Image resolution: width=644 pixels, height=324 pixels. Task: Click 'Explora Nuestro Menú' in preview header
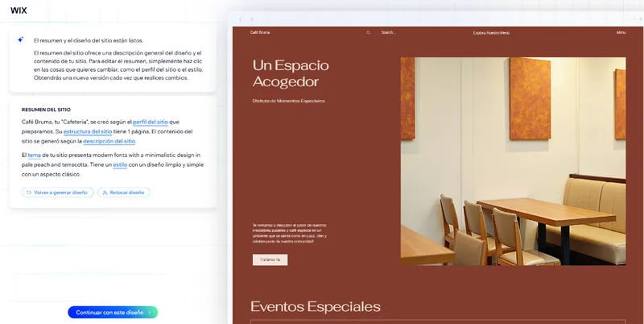[x=491, y=33]
